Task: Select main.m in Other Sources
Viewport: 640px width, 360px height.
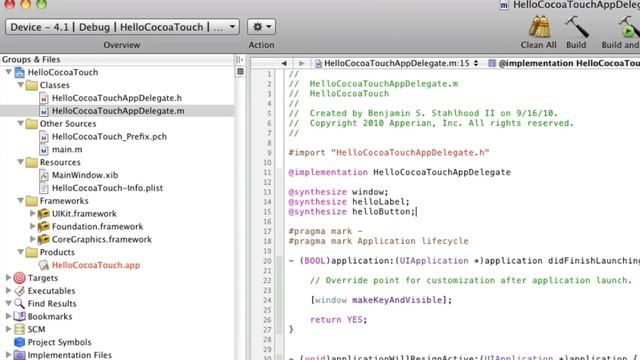Action: click(x=67, y=149)
